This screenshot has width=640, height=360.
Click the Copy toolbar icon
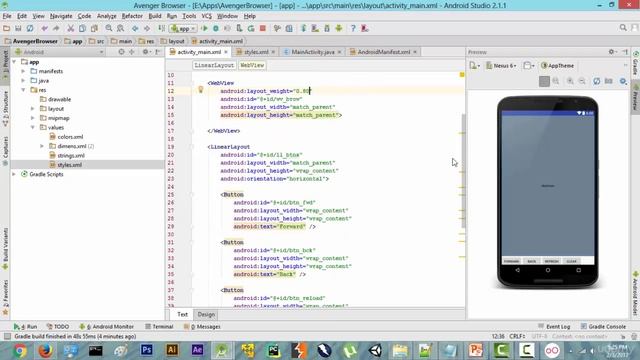point(82,28)
